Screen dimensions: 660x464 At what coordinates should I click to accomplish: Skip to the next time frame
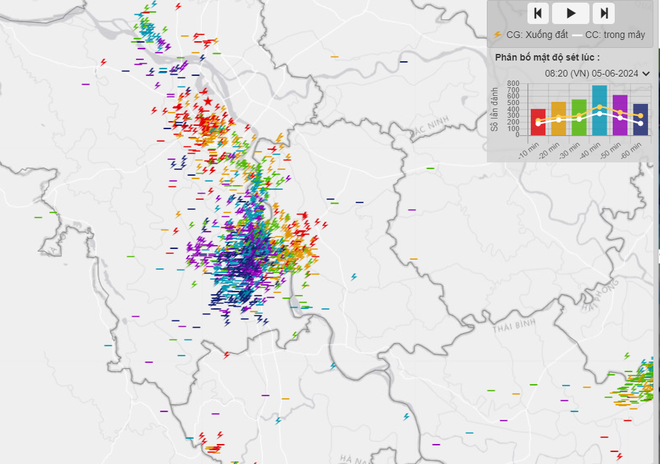pos(604,13)
